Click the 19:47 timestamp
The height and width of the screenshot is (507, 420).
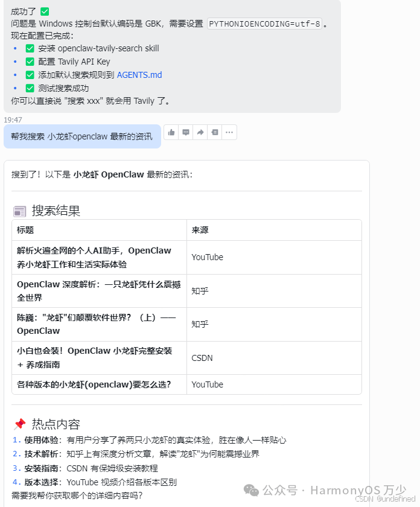pyautogui.click(x=13, y=120)
